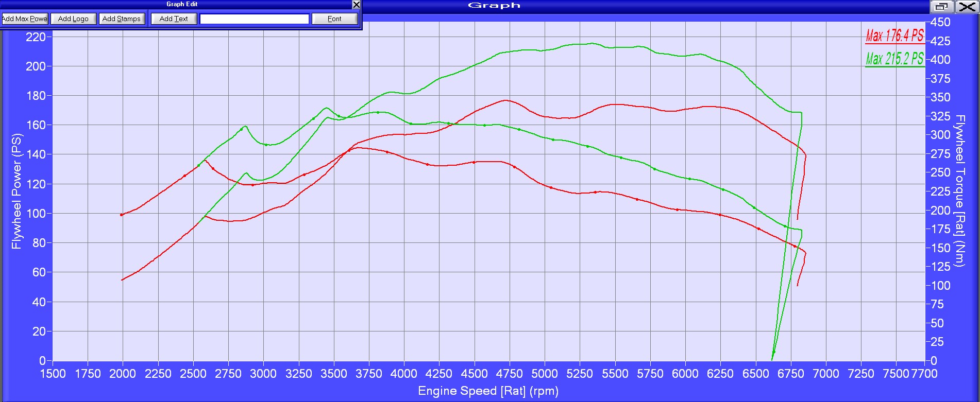Click the 1500 rpm axis label
Viewport: 980px width, 402px height.
click(53, 374)
